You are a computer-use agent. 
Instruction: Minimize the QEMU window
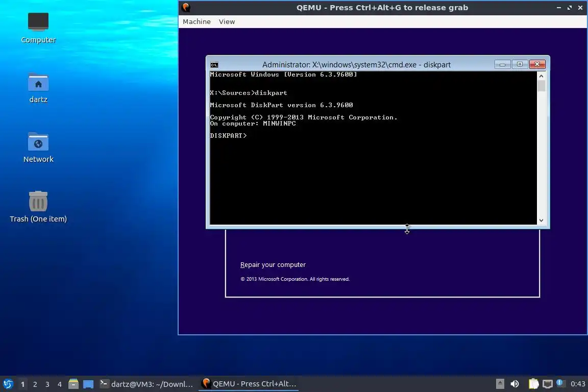coord(559,8)
